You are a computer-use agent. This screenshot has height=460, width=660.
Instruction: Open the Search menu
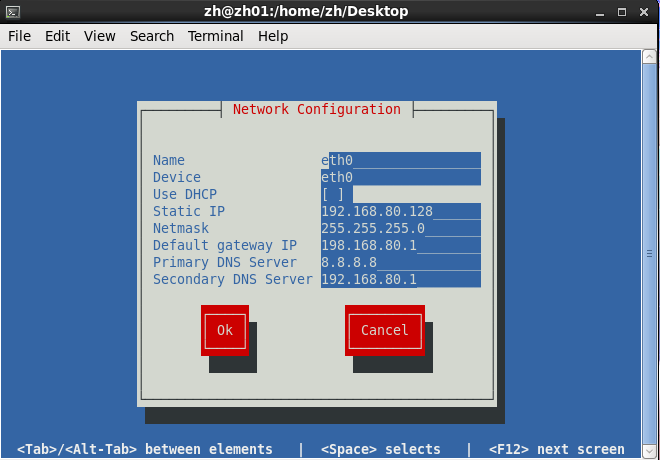pyautogui.click(x=152, y=36)
